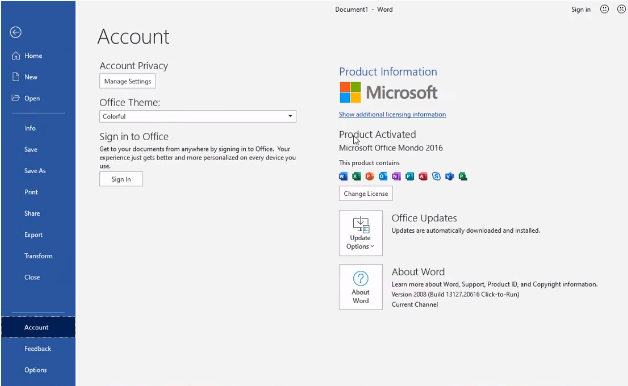628x386 pixels.
Task: Click the Access app icon under product contains
Action: pos(423,176)
